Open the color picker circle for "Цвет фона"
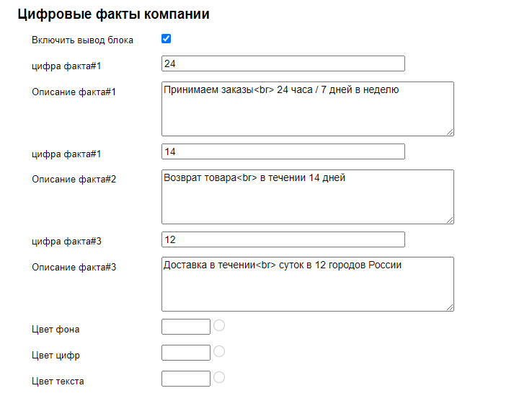532x401 pixels. tap(219, 325)
